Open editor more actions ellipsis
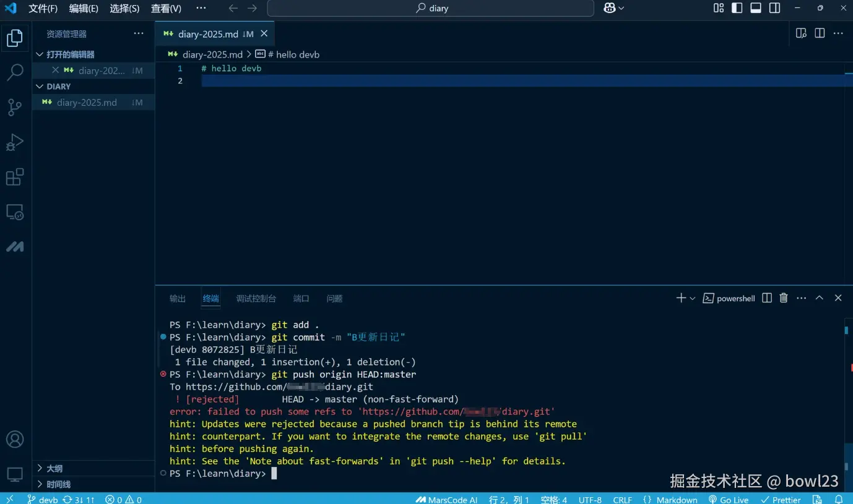Screen dimensions: 853x504 (x=838, y=33)
